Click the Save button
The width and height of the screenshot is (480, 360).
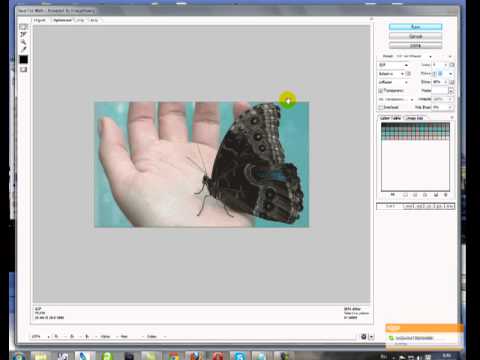coord(415,27)
